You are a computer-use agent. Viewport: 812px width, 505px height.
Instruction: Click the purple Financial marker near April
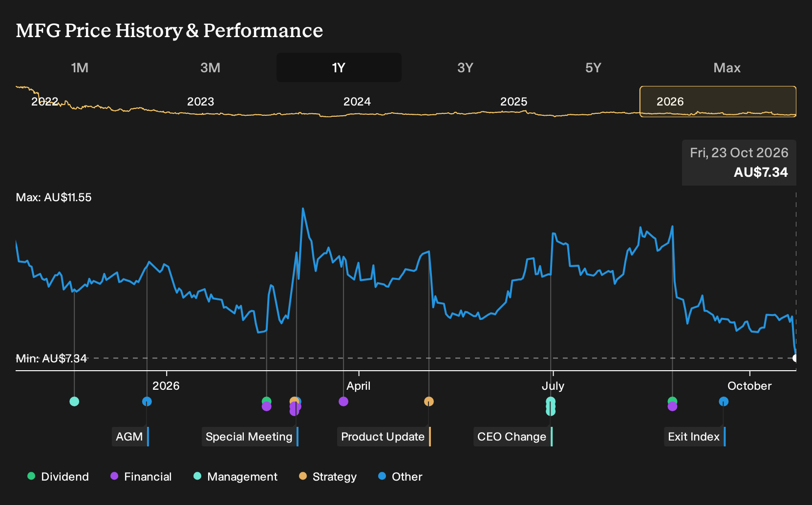[343, 401]
